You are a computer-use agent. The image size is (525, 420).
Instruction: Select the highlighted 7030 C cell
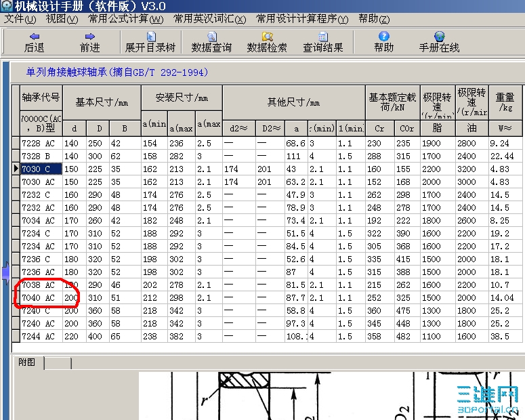(41, 169)
